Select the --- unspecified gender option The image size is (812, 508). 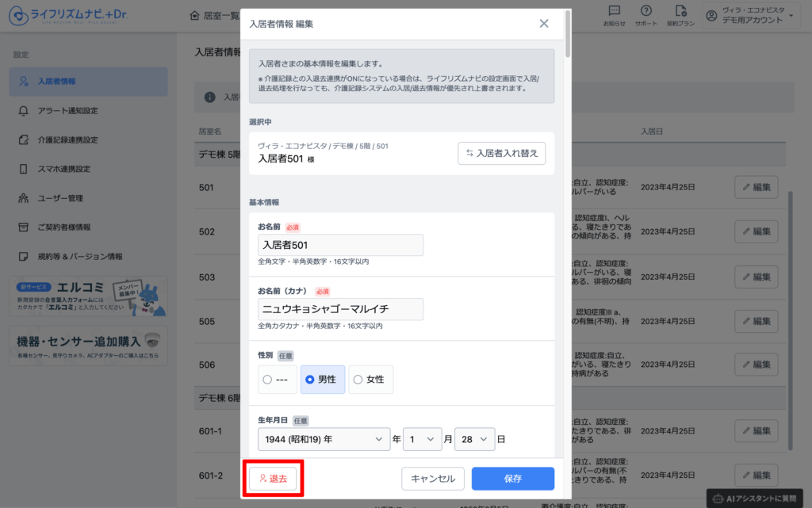(x=277, y=380)
